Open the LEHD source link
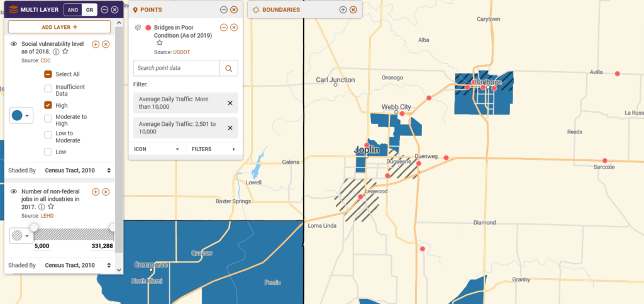The height and width of the screenshot is (304, 644). click(47, 216)
